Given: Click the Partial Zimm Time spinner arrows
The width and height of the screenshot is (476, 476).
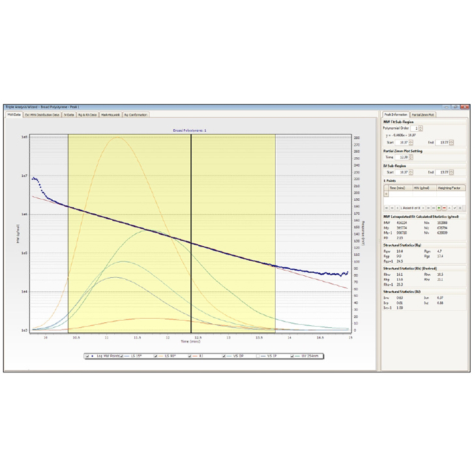Looking at the screenshot, I should [412, 157].
